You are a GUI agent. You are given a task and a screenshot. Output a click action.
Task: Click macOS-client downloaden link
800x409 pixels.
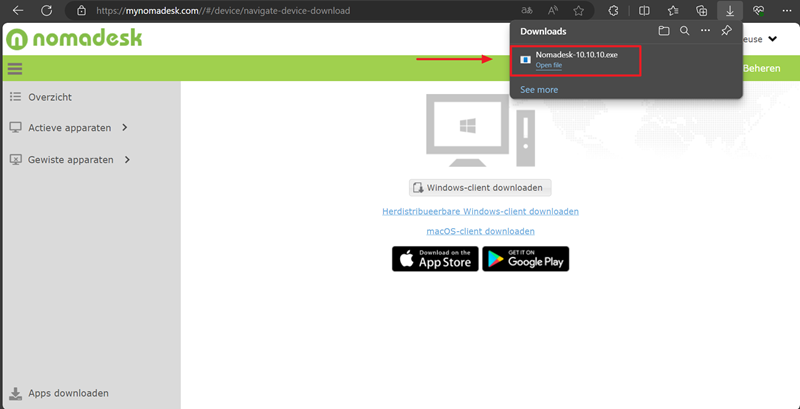coord(480,231)
